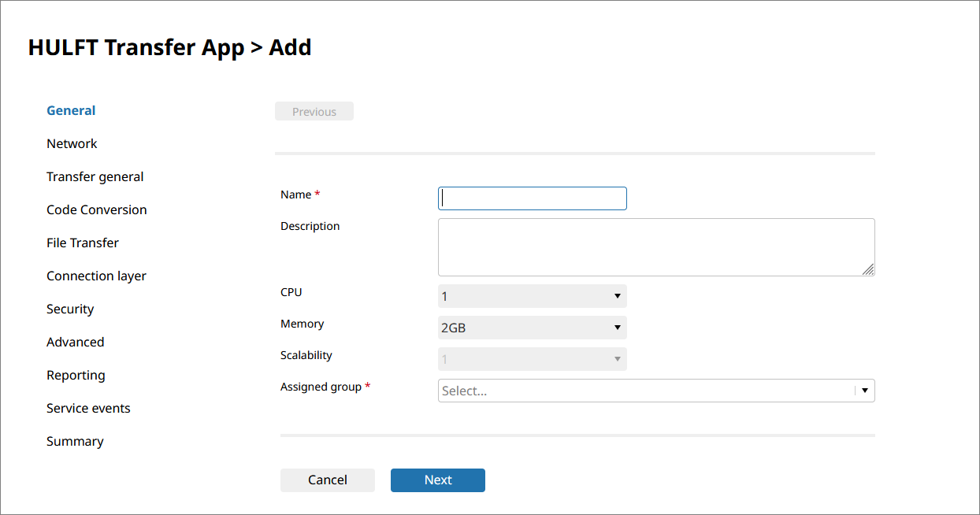The height and width of the screenshot is (515, 980).
Task: Open the General section in sidebar
Action: point(71,111)
